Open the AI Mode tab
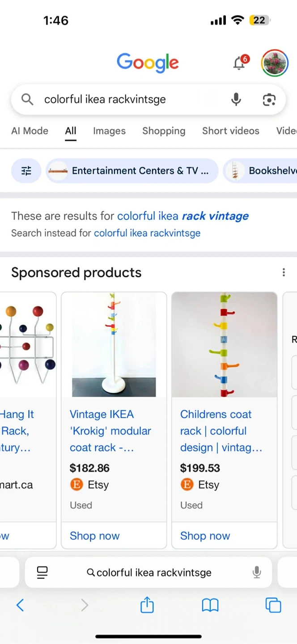The height and width of the screenshot is (644, 297). pyautogui.click(x=30, y=131)
